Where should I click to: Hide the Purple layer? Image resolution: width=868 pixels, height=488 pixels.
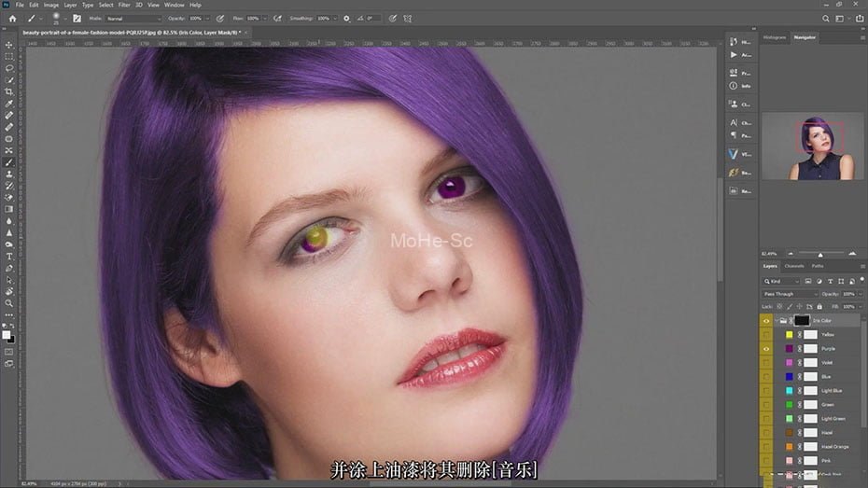tap(766, 348)
